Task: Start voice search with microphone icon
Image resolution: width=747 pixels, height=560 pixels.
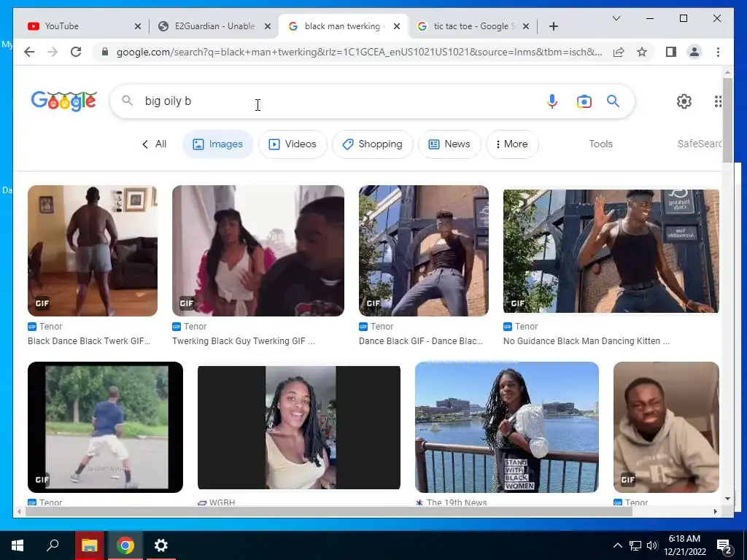Action: coord(551,101)
